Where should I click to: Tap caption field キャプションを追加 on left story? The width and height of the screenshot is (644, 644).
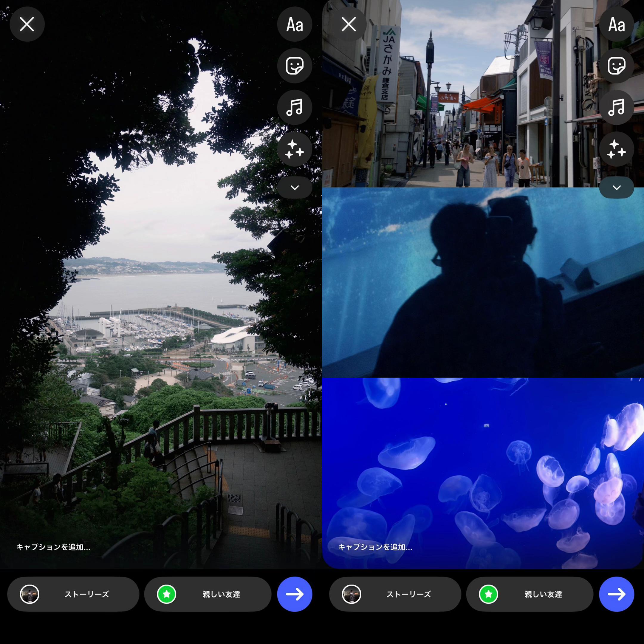[53, 547]
